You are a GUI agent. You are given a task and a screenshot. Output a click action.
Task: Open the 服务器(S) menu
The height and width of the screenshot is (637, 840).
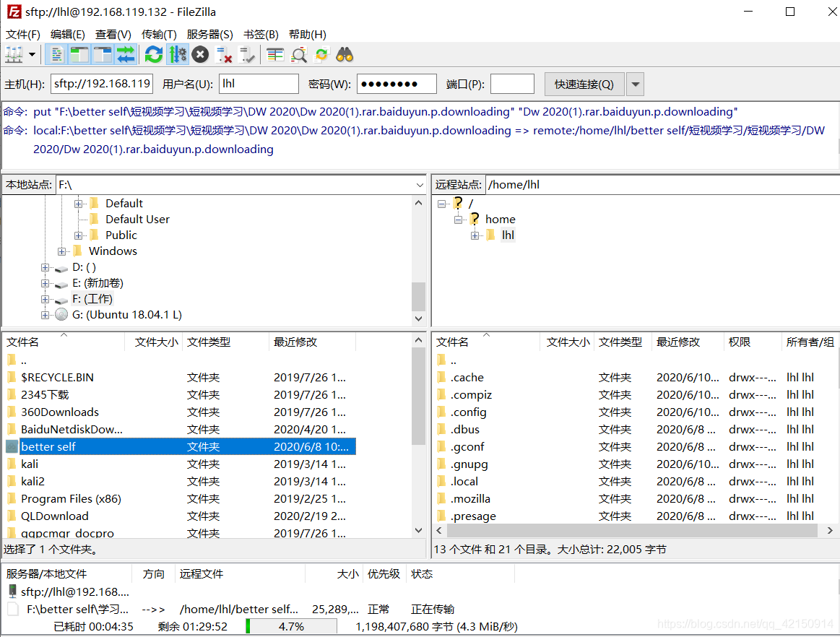[x=209, y=34]
